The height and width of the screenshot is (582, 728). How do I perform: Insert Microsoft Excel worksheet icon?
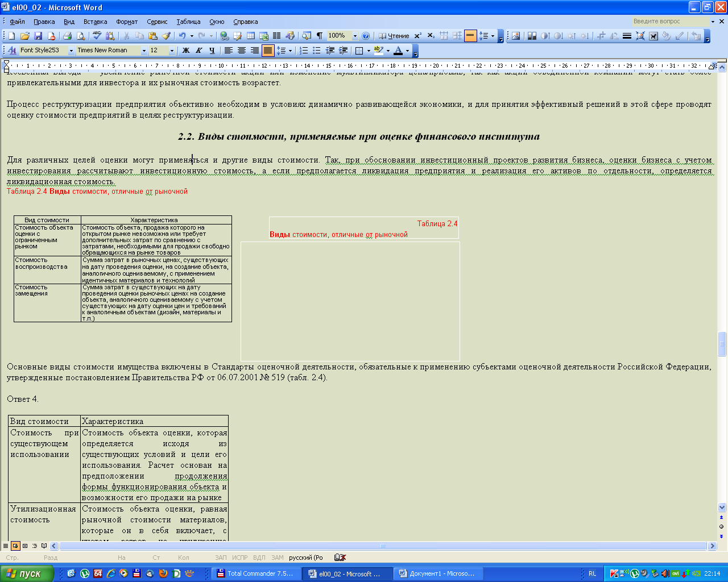[x=264, y=36]
